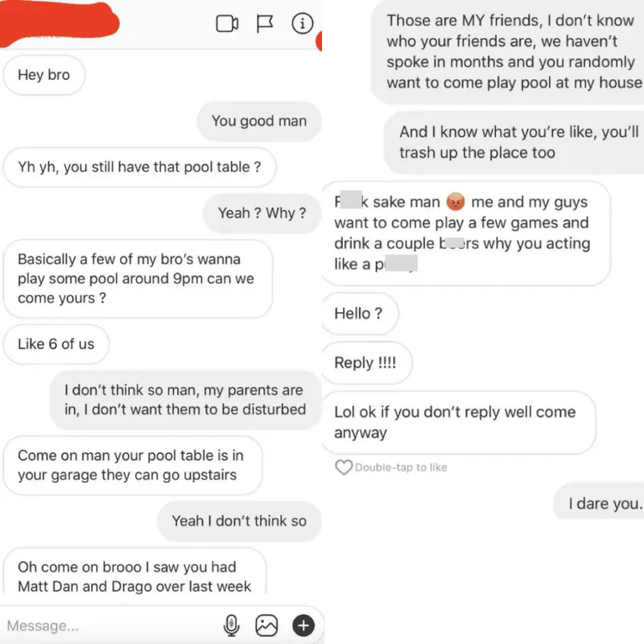
Task: Tap the black plus icon
Action: coord(303,625)
